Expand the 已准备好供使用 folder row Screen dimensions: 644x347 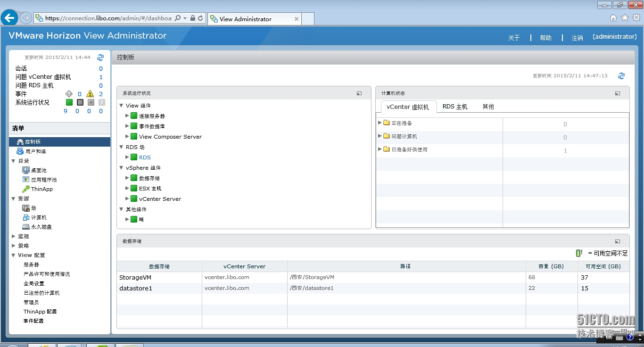380,149
